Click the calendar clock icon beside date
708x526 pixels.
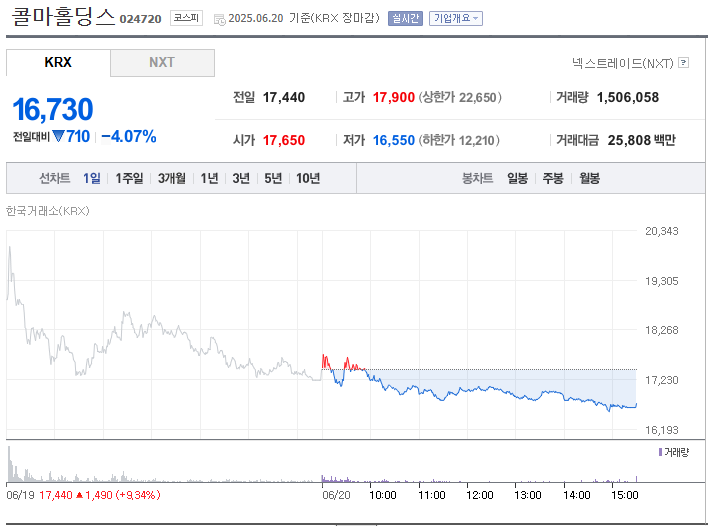(219, 19)
